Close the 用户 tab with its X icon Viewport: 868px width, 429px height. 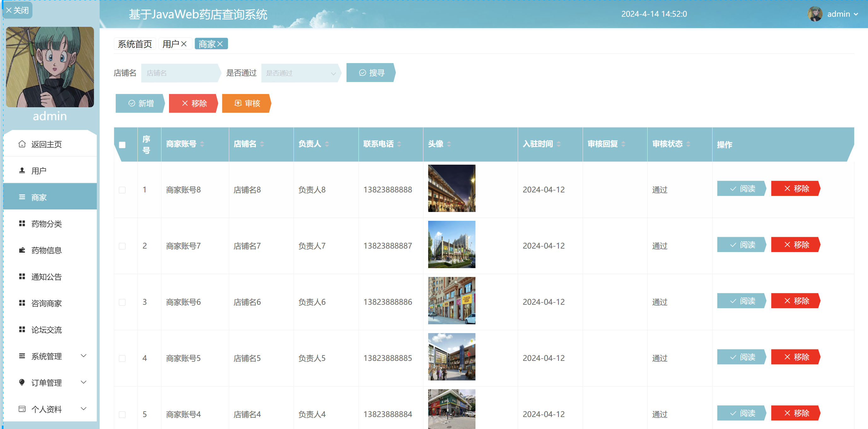(x=184, y=44)
